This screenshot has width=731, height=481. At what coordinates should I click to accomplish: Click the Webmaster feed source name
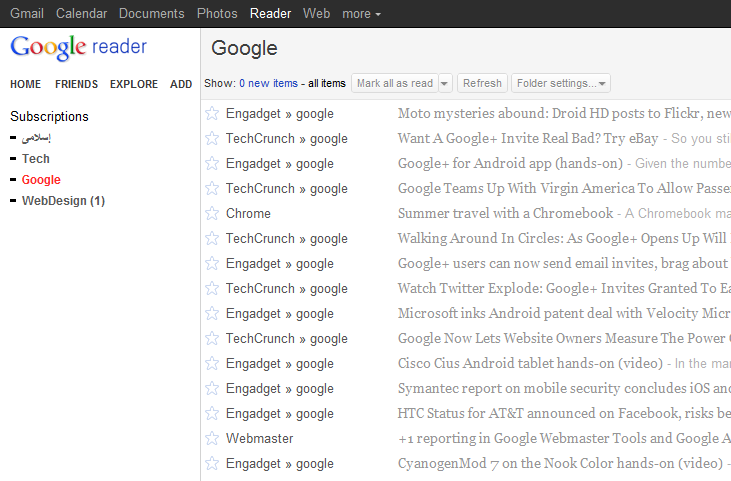point(259,439)
